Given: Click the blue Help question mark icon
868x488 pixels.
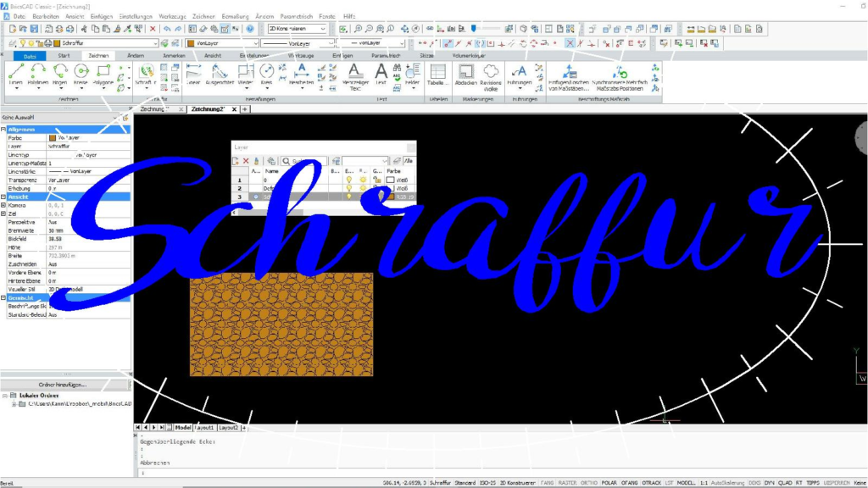Looking at the screenshot, I should [250, 29].
